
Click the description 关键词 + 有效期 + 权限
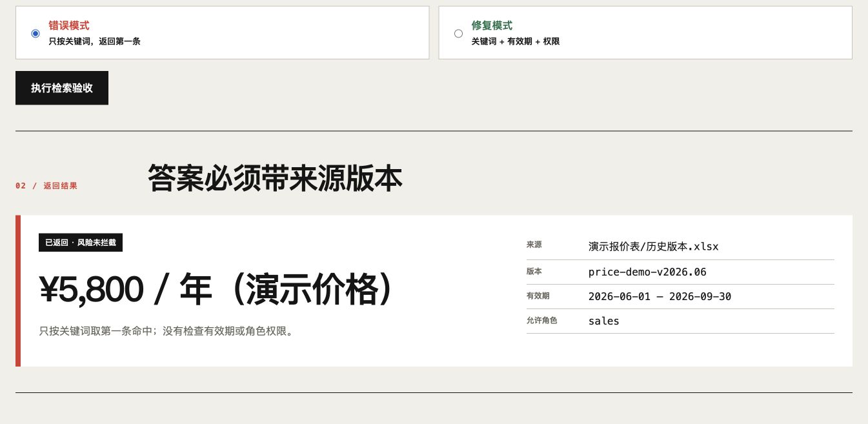[x=515, y=41]
